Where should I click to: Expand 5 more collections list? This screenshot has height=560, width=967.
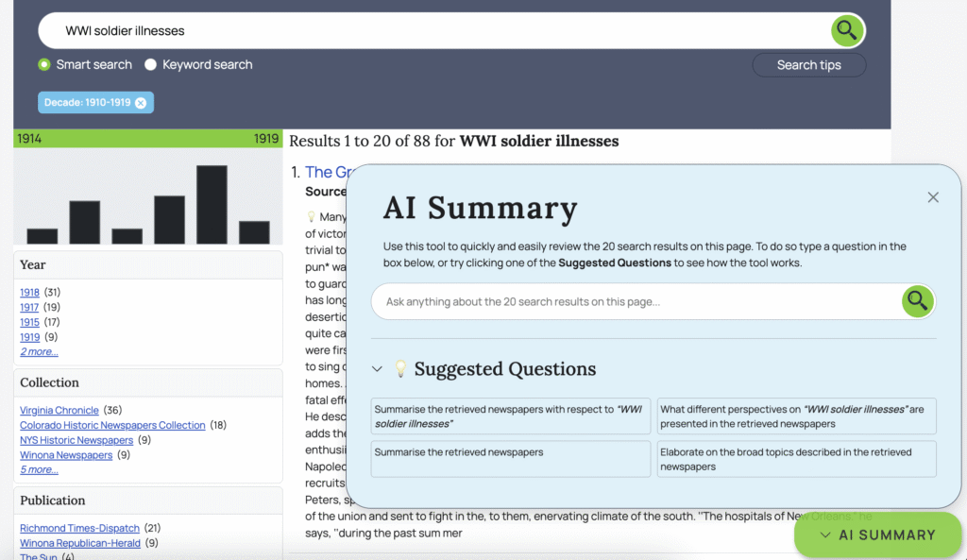tap(39, 470)
